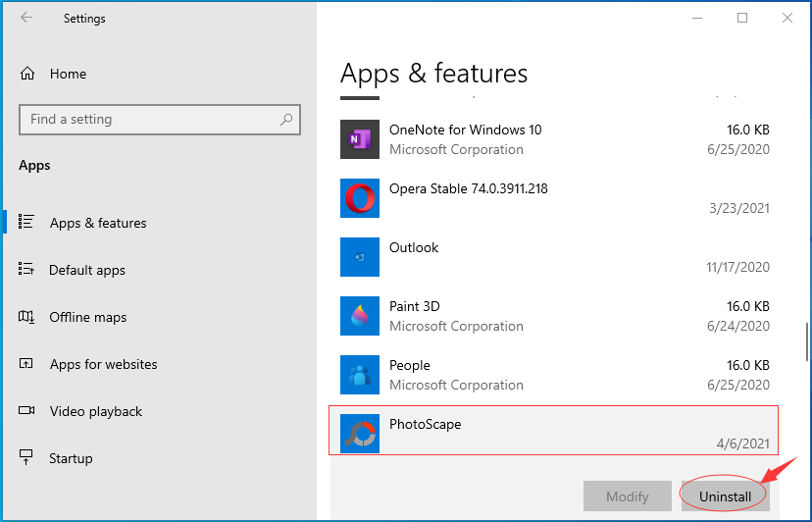Click the search magnifier icon
812x522 pixels.
tap(285, 120)
